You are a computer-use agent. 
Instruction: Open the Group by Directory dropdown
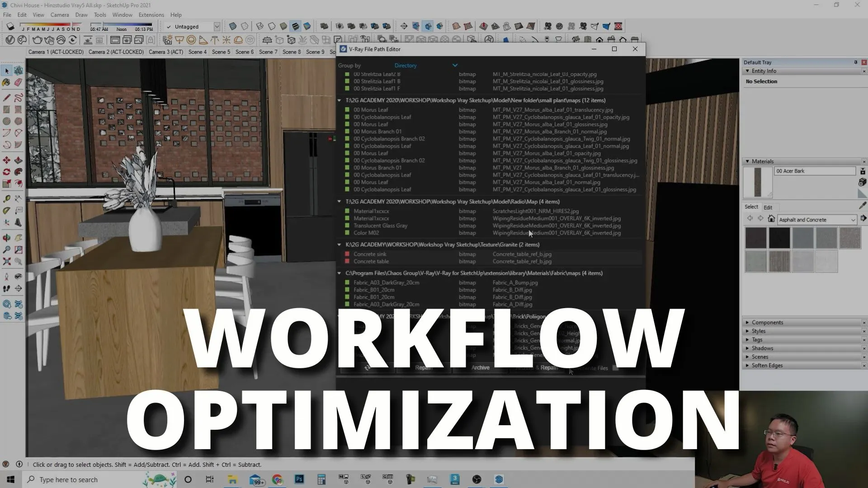426,66
